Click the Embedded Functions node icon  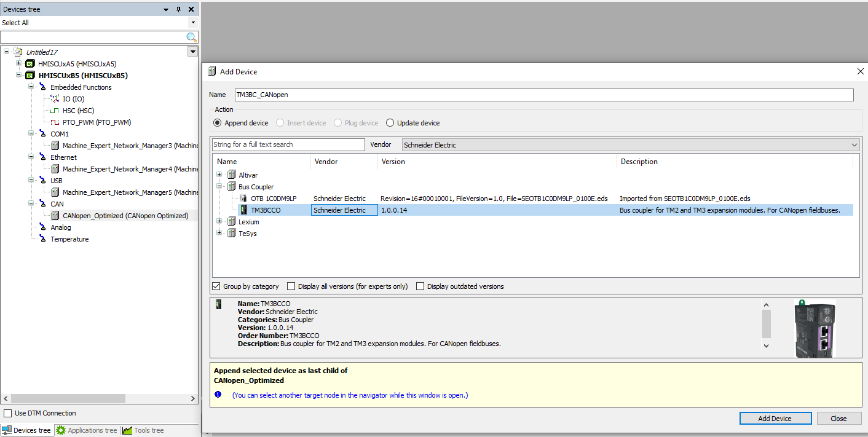pyautogui.click(x=42, y=87)
